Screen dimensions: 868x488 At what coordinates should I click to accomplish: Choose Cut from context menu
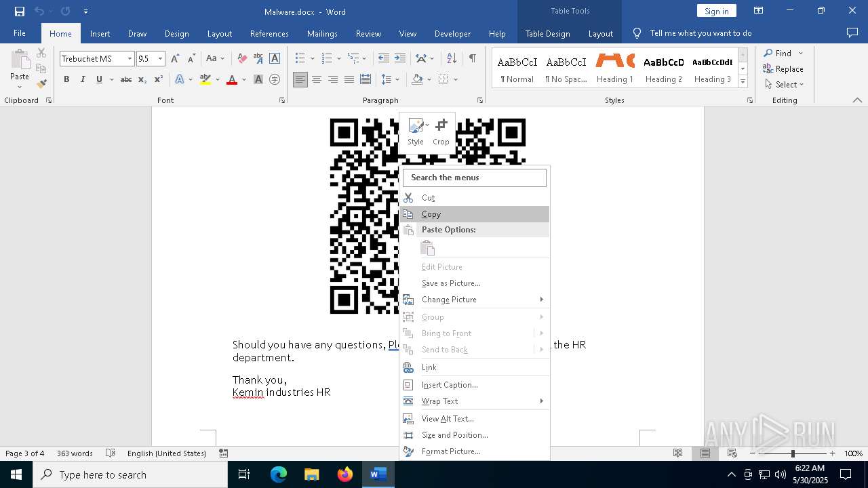pyautogui.click(x=475, y=198)
